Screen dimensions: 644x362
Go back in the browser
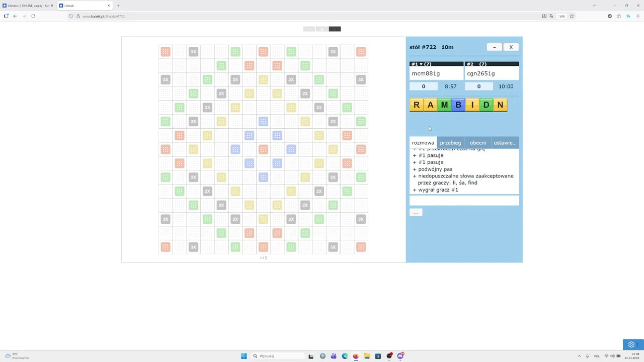(15, 16)
